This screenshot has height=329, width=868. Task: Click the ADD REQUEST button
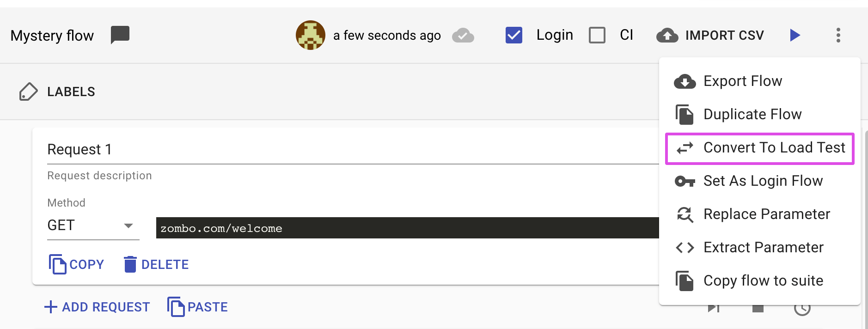[x=97, y=307]
